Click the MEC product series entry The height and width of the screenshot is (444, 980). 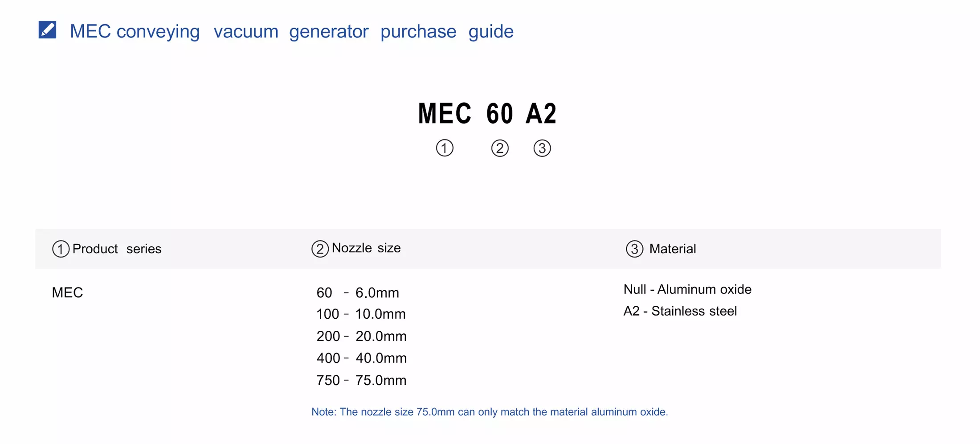pyautogui.click(x=67, y=292)
